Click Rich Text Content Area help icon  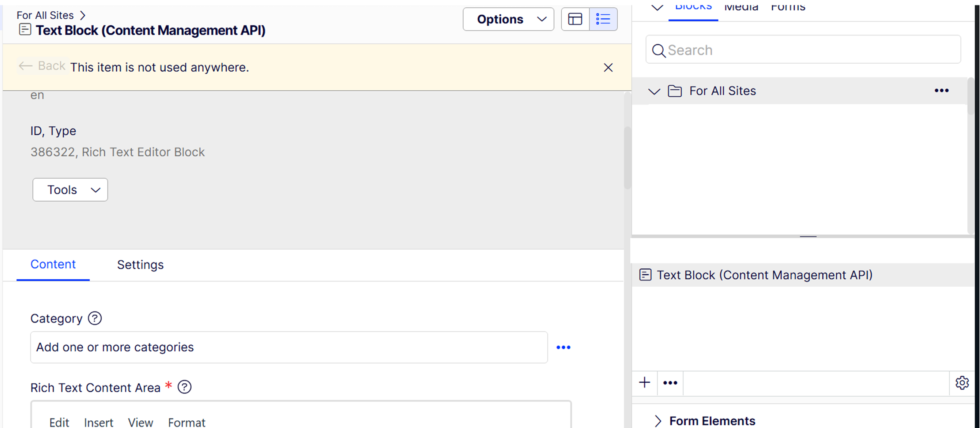185,387
